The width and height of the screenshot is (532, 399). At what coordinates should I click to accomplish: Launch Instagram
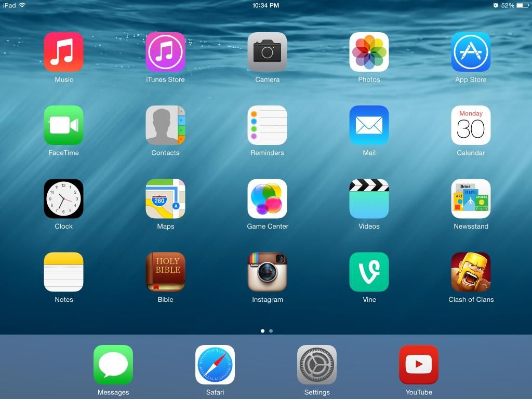click(x=267, y=272)
